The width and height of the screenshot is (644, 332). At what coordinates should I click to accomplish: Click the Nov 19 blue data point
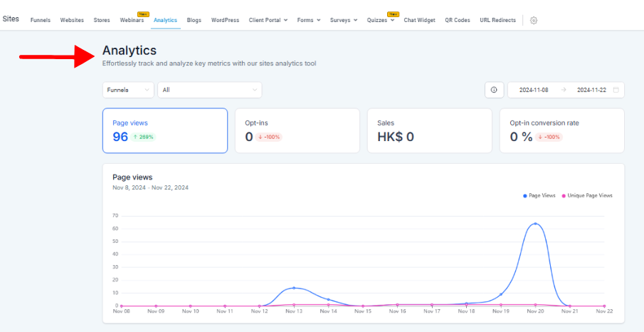pyautogui.click(x=501, y=294)
